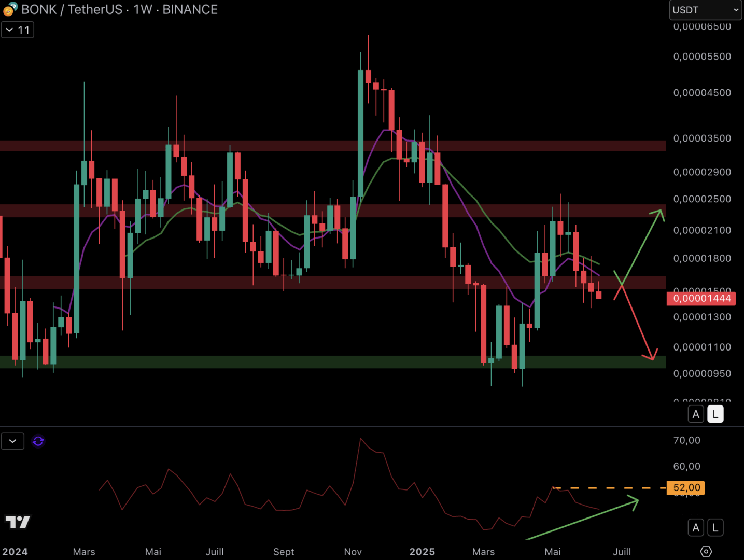The image size is (744, 560).
Task: Open chart settings hexagon icon
Action: coord(706,551)
